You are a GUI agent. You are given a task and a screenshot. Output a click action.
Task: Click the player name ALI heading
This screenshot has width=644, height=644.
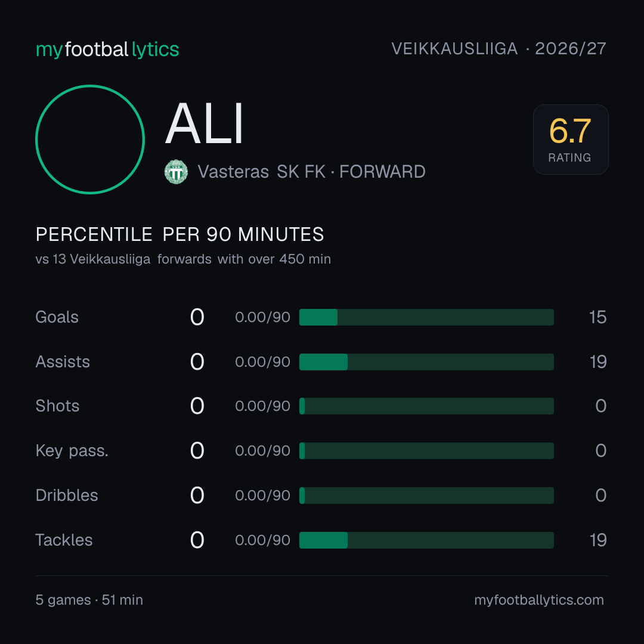(x=204, y=123)
